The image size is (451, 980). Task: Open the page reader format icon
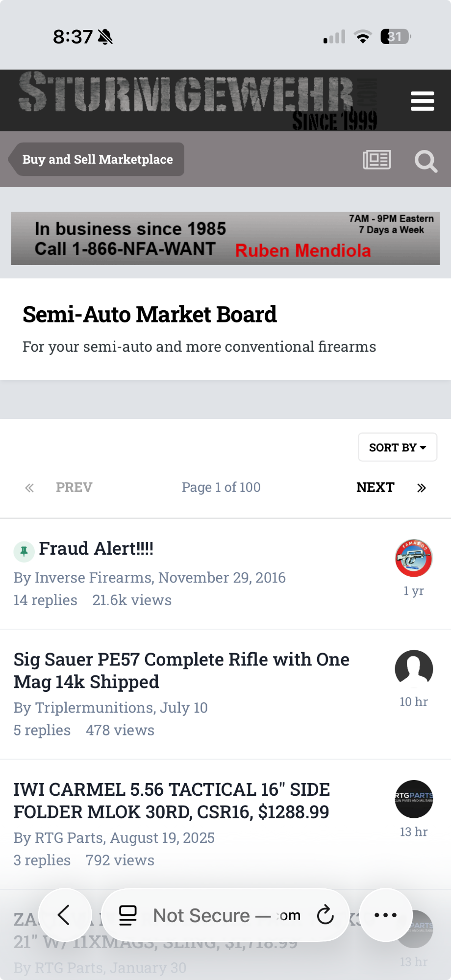[x=128, y=915]
